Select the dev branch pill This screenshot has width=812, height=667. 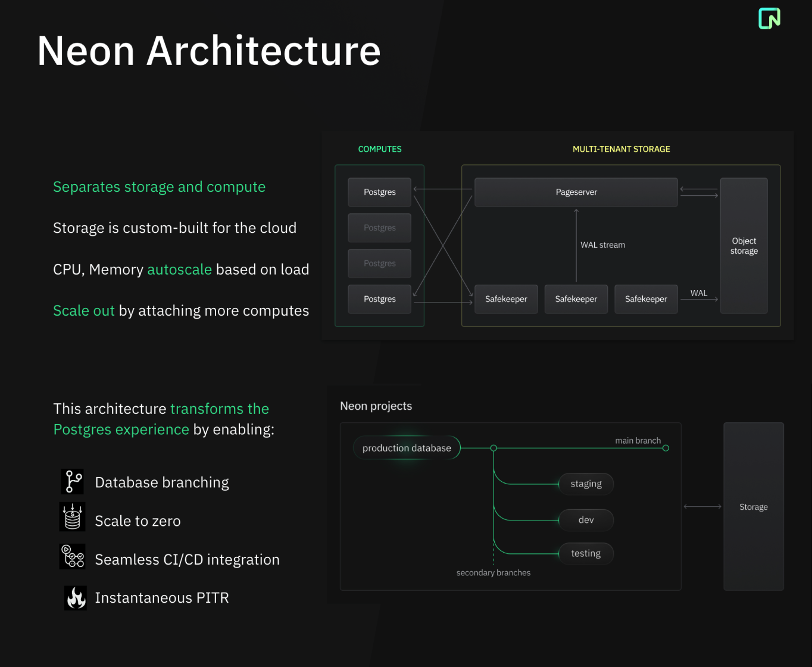coord(586,520)
